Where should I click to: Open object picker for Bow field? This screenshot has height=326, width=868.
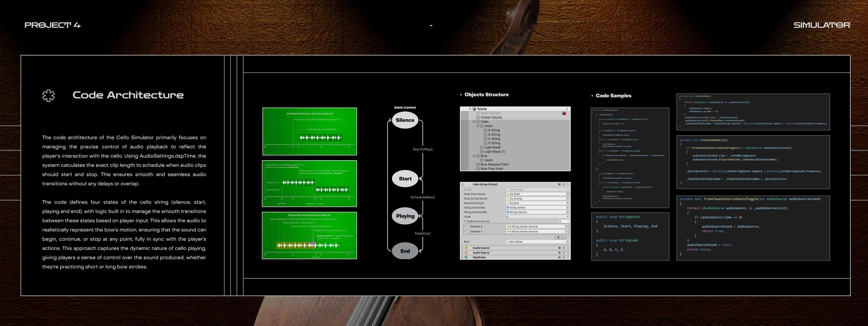(x=568, y=242)
